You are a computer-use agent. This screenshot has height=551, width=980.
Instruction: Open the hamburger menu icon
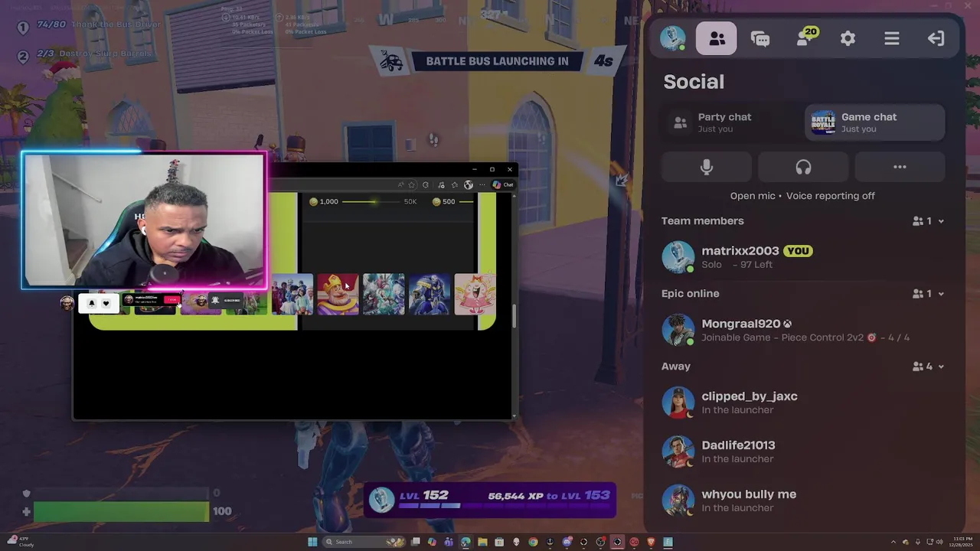[892, 38]
